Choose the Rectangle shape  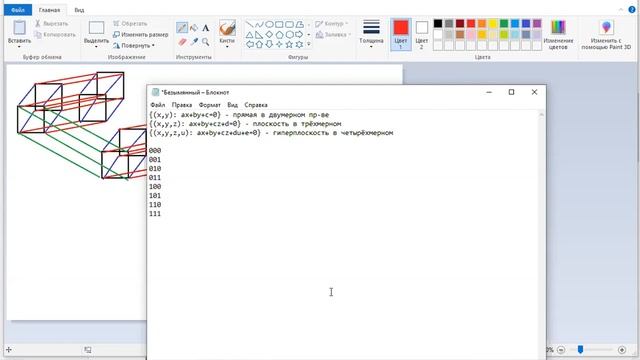tap(279, 24)
